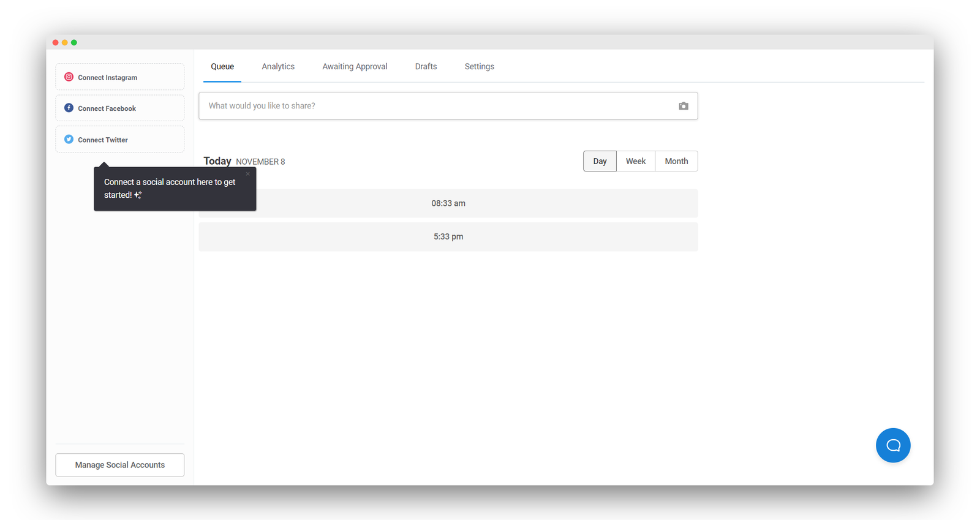Click the NOVEMBER 8 date label
This screenshot has width=980, height=520.
(260, 162)
